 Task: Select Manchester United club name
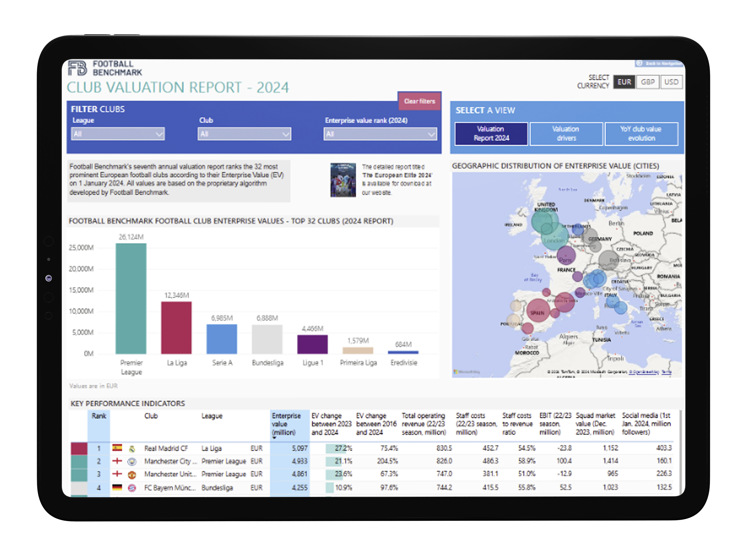click(170, 474)
